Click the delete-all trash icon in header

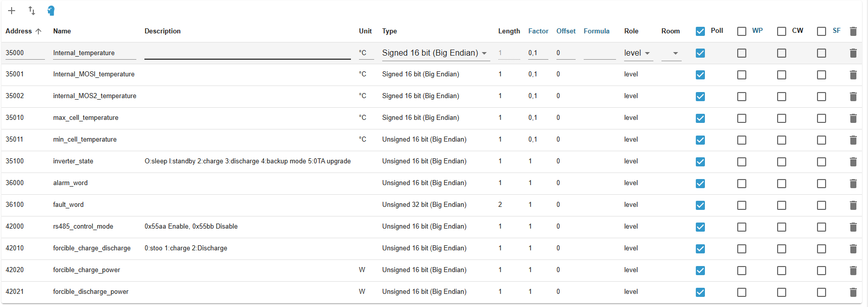pos(853,31)
